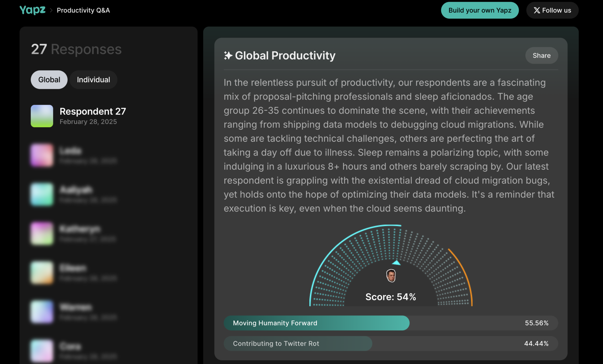603x364 pixels.
Task: Click the Build your own Yapz button
Action: pos(480,10)
